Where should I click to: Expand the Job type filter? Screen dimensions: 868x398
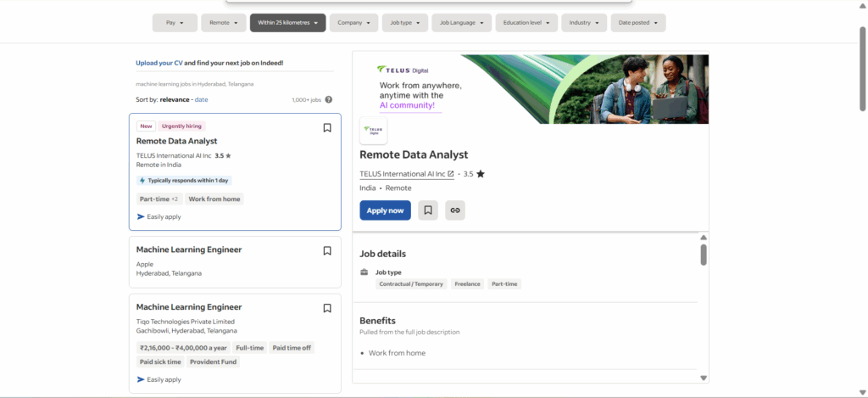tap(404, 23)
